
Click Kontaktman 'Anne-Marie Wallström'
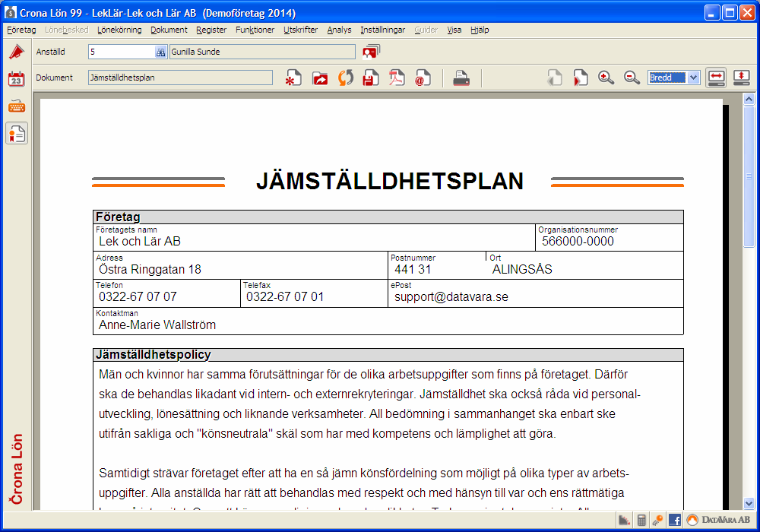click(x=157, y=325)
